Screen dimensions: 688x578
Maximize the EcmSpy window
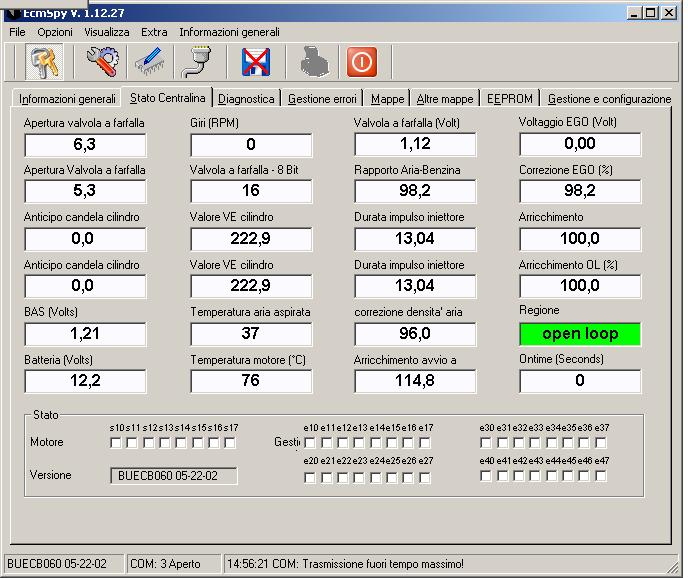pyautogui.click(x=650, y=13)
